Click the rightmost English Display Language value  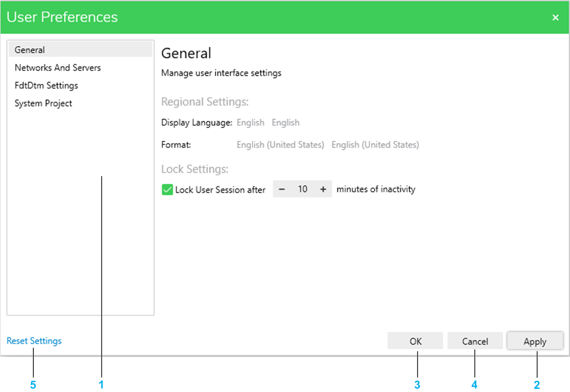pyautogui.click(x=286, y=123)
